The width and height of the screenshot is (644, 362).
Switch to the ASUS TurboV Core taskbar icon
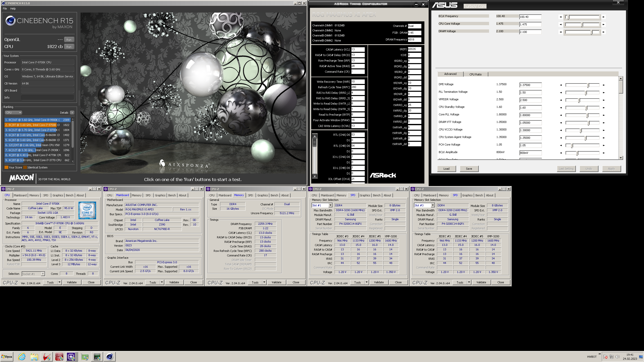coord(47,356)
